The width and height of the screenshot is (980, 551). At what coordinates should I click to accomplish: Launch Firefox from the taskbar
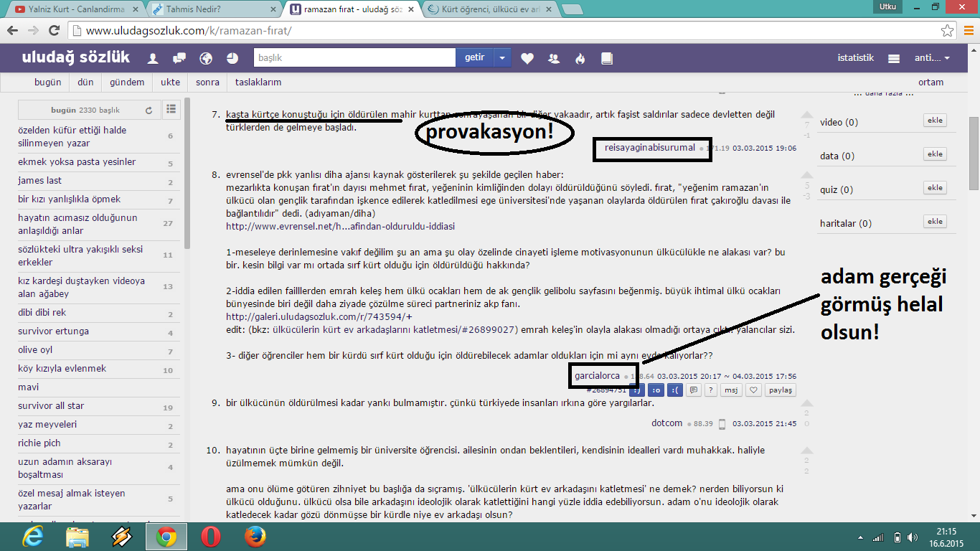pyautogui.click(x=255, y=536)
